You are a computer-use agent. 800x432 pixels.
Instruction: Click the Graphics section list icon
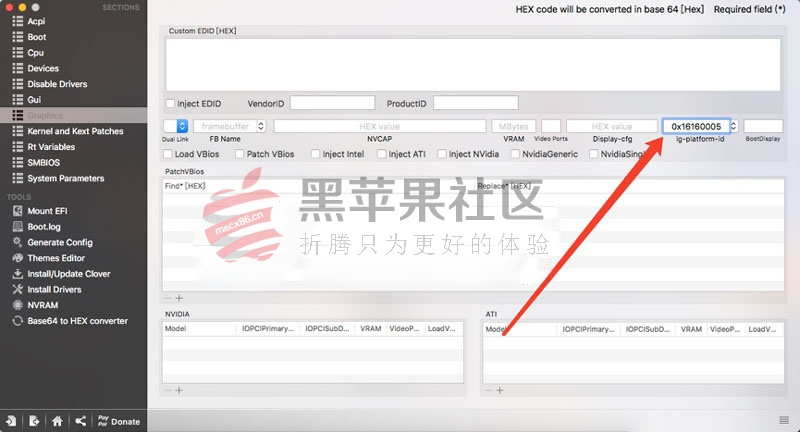[x=18, y=115]
